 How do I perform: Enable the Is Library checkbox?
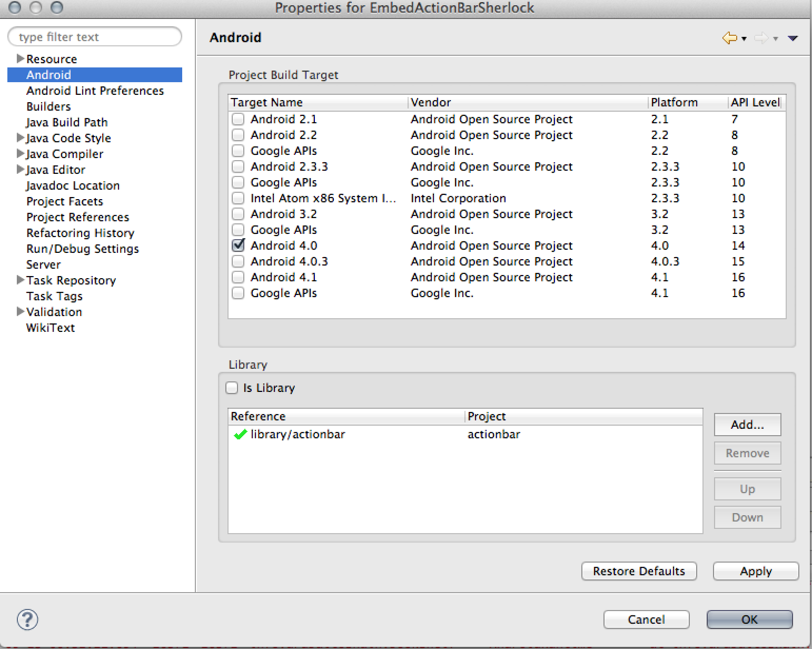pyautogui.click(x=232, y=388)
